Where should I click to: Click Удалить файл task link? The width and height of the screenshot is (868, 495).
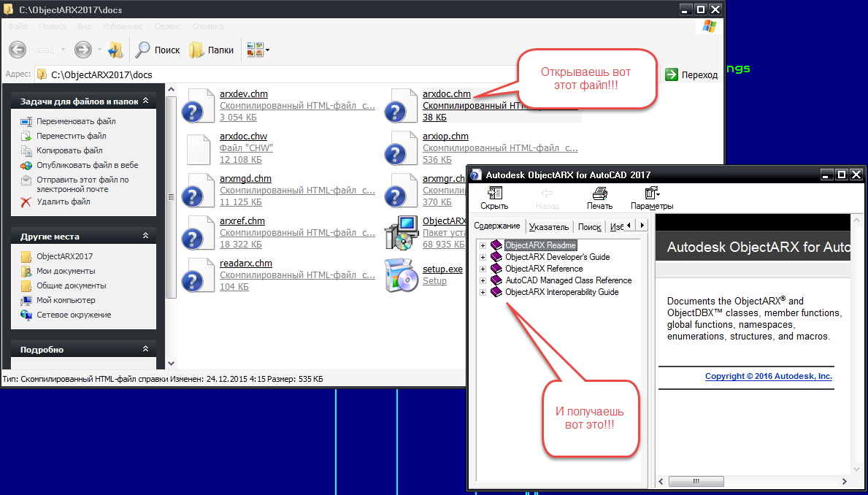63,202
